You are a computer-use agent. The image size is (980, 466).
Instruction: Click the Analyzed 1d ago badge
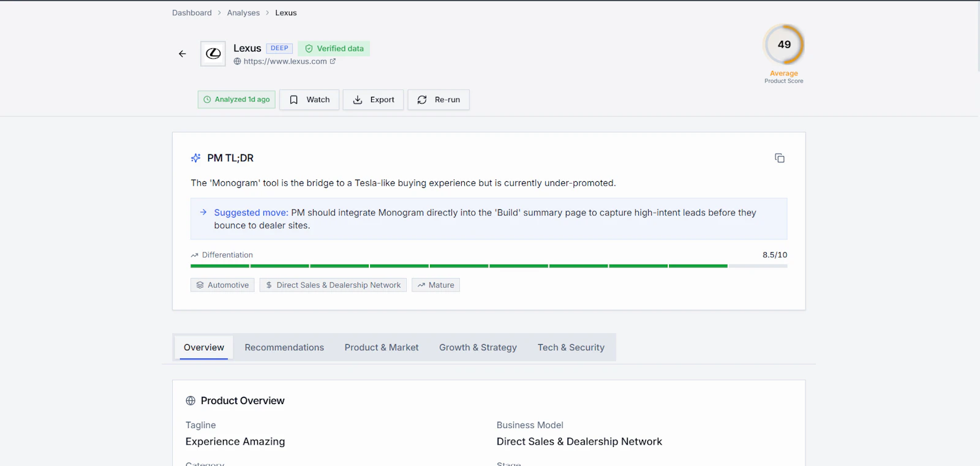(x=236, y=100)
